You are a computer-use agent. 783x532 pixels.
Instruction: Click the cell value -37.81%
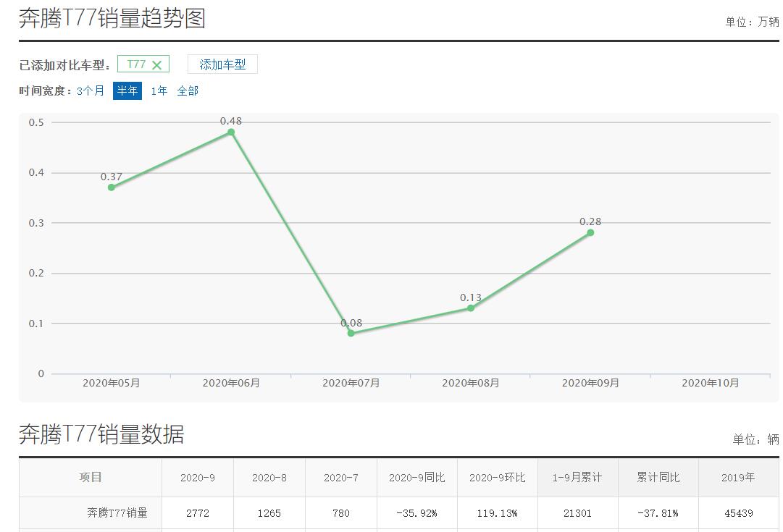(658, 513)
